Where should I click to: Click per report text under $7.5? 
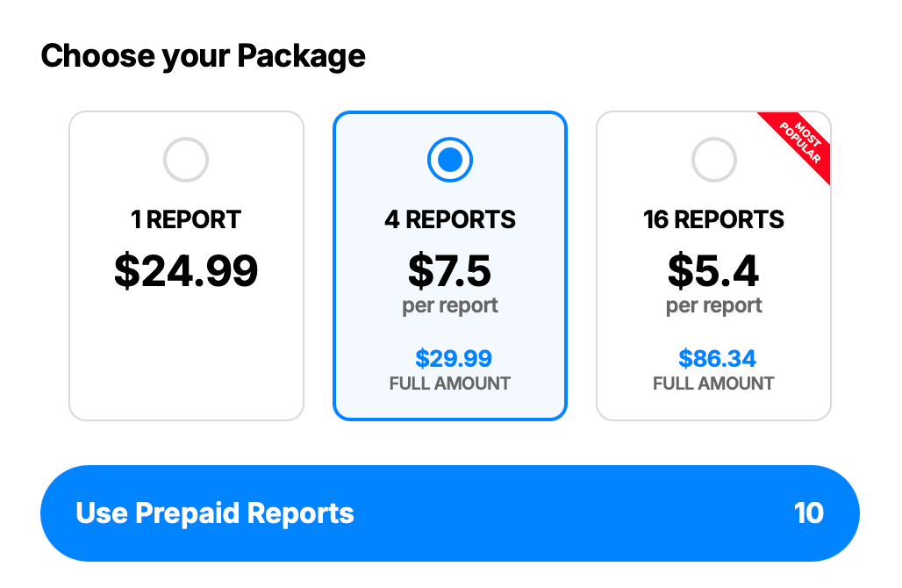point(450,305)
